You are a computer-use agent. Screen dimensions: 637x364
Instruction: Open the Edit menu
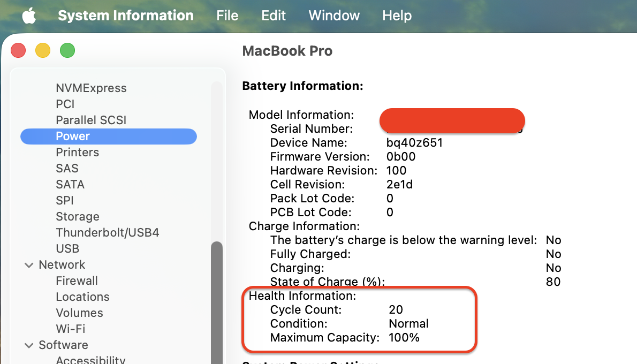click(x=274, y=16)
